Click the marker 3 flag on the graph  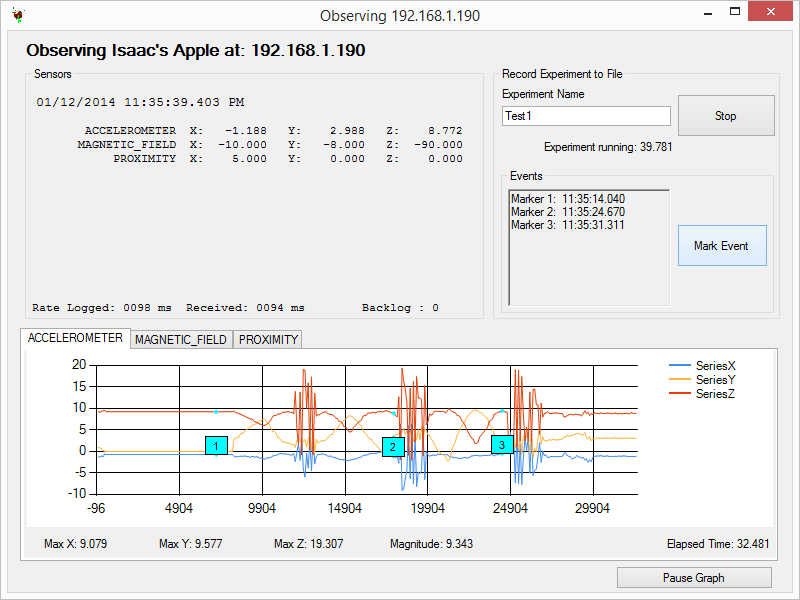tap(502, 444)
